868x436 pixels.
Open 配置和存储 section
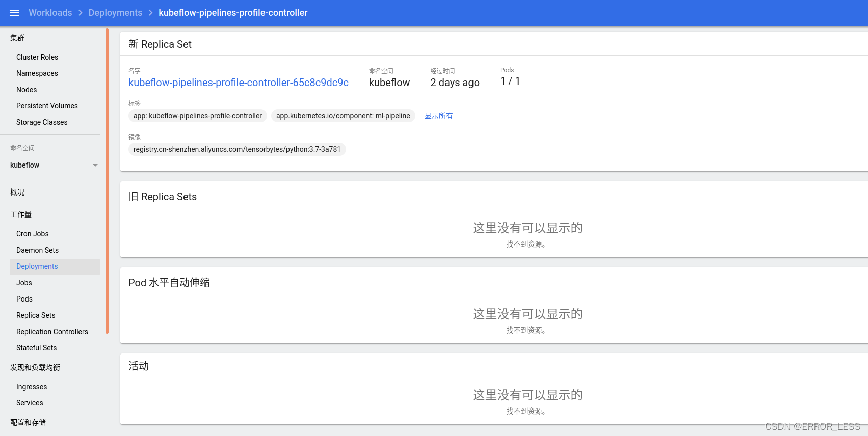point(28,422)
